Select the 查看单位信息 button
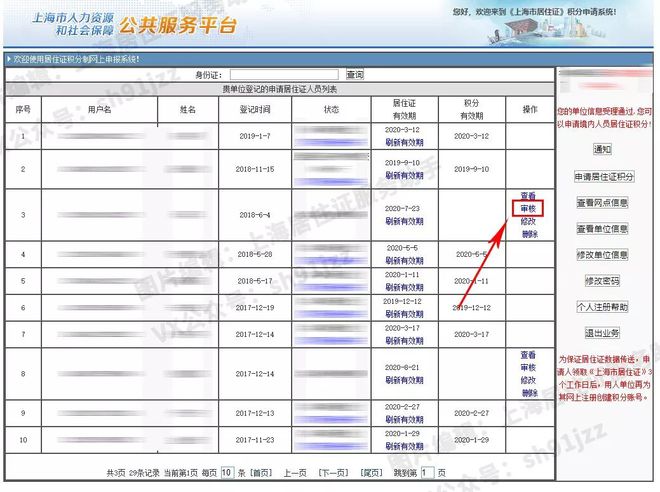The image size is (660, 492). pyautogui.click(x=602, y=228)
